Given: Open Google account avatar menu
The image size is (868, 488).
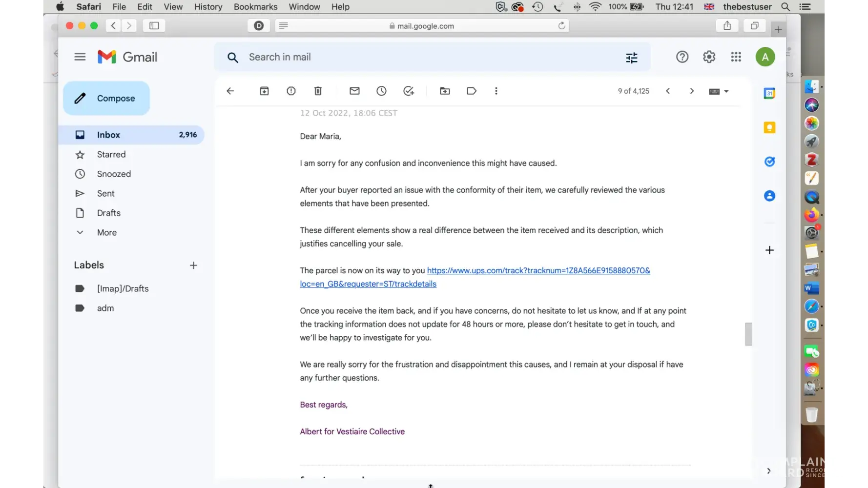Looking at the screenshot, I should pyautogui.click(x=765, y=57).
